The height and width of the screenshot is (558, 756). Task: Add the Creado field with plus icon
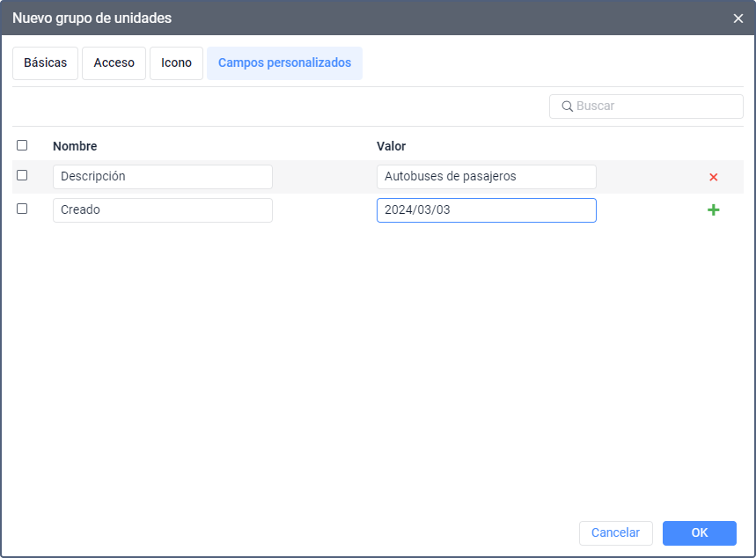pos(713,210)
